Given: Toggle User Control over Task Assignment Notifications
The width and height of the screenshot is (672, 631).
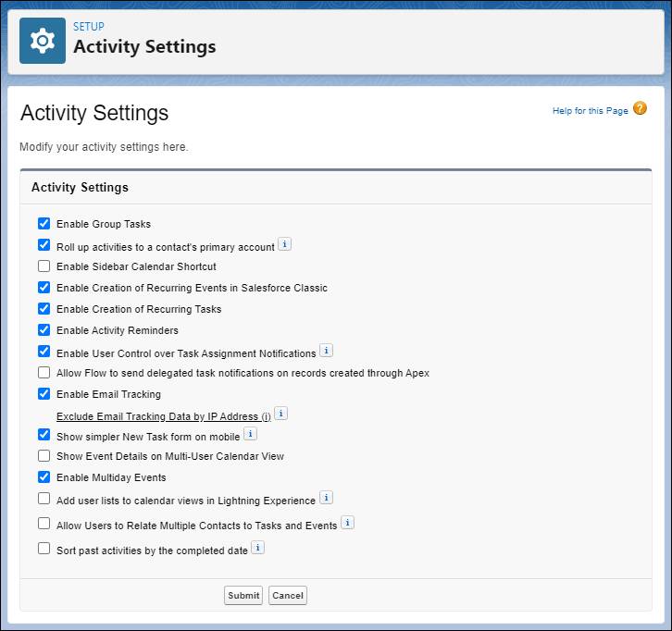Looking at the screenshot, I should click(44, 352).
